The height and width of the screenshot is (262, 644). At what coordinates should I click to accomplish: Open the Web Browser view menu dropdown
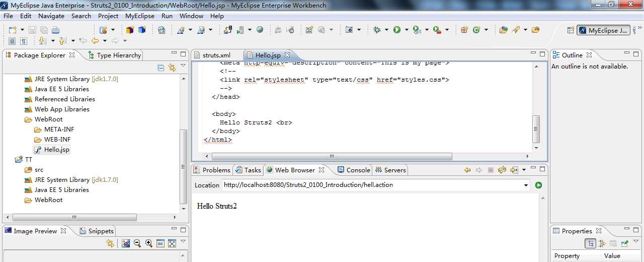click(524, 170)
